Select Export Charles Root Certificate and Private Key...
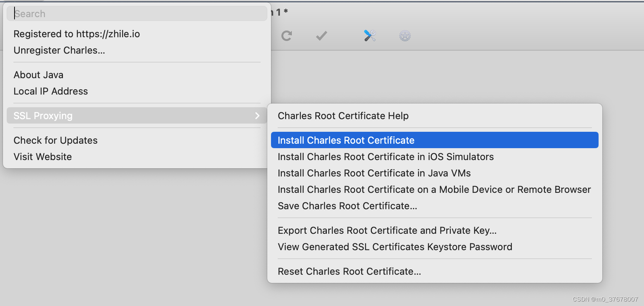 [x=435, y=230]
